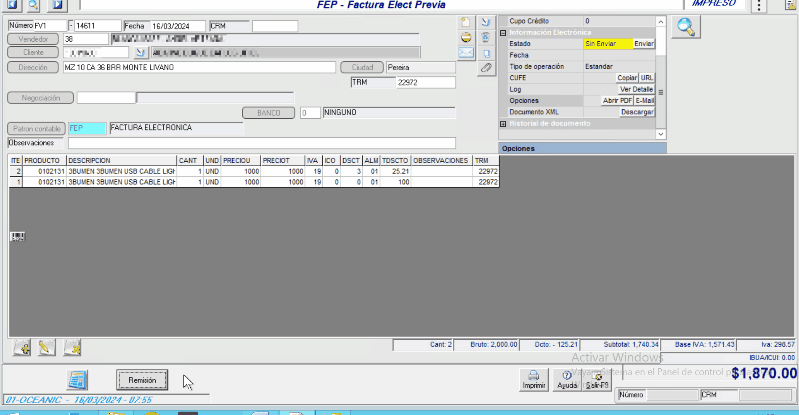Select the Opciones panel header tab
Image resolution: width=799 pixels, height=415 pixels.
pos(520,148)
